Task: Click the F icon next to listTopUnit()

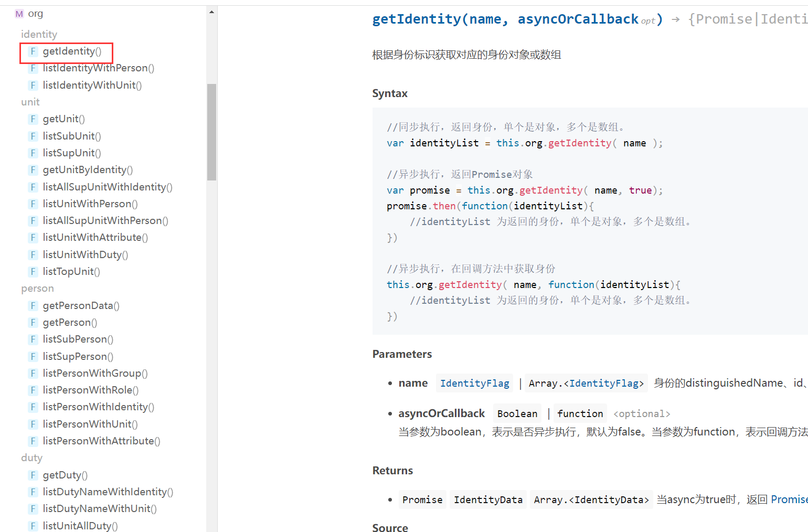Action: point(33,271)
